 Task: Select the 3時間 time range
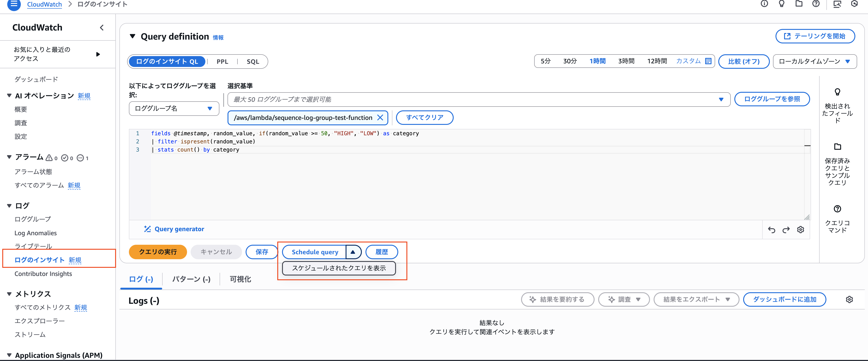pyautogui.click(x=626, y=61)
